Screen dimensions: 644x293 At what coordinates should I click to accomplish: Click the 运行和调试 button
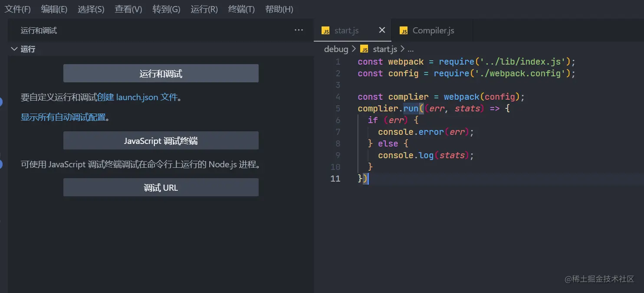pyautogui.click(x=161, y=73)
